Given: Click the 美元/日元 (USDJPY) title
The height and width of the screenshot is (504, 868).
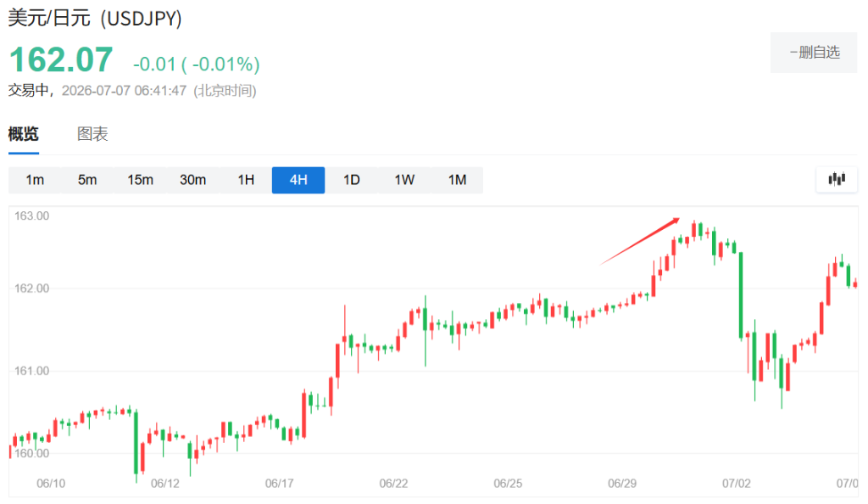Looking at the screenshot, I should tap(95, 19).
